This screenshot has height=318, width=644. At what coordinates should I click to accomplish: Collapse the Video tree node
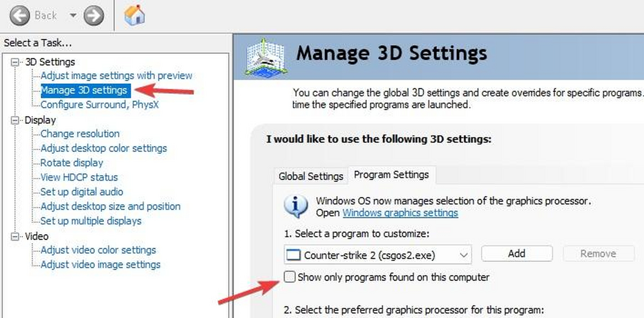pyautogui.click(x=15, y=236)
